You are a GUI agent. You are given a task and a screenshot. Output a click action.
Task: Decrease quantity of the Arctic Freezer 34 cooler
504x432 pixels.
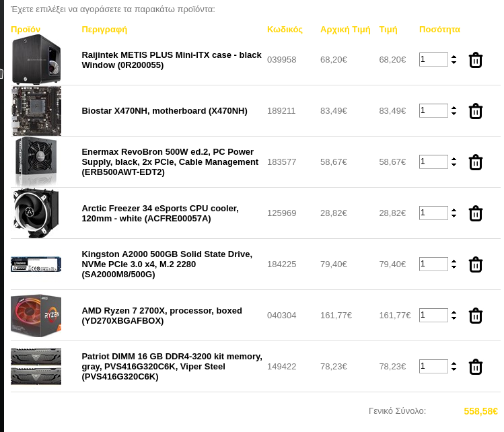(x=454, y=216)
